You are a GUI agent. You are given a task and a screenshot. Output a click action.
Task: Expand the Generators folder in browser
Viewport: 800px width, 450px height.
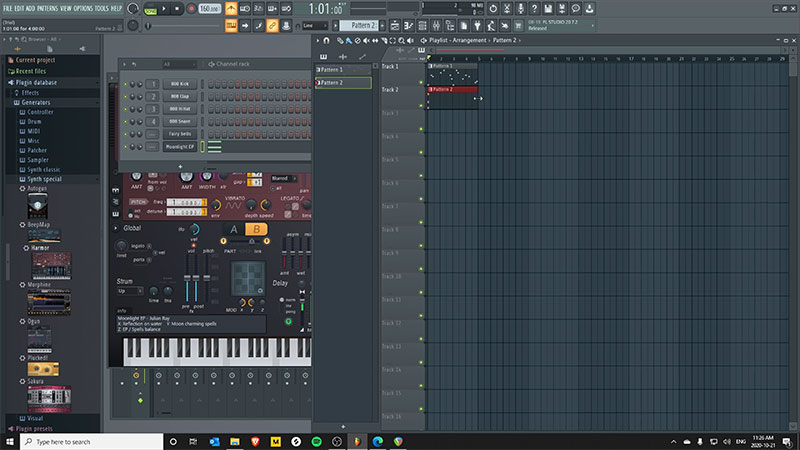pos(35,102)
